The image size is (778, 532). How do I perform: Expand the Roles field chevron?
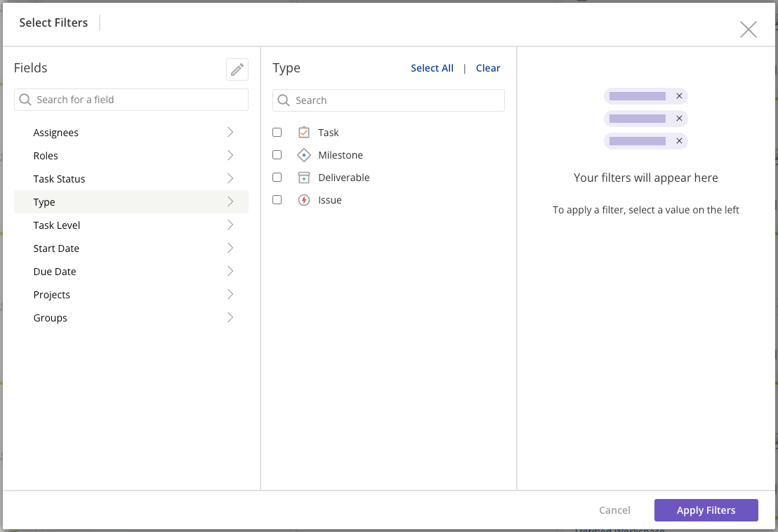(x=230, y=155)
